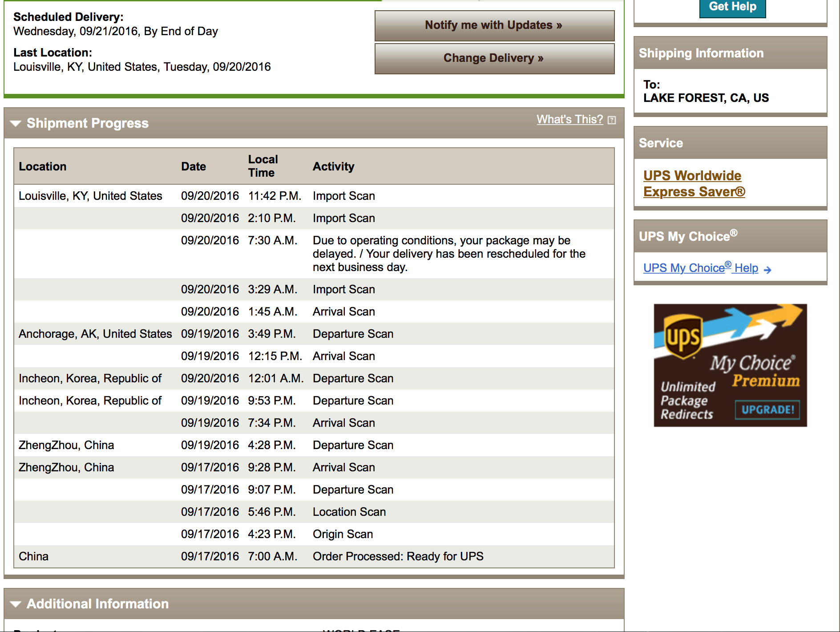
Task: Select the Incheon row dated 09/20/2016
Action: tap(314, 378)
